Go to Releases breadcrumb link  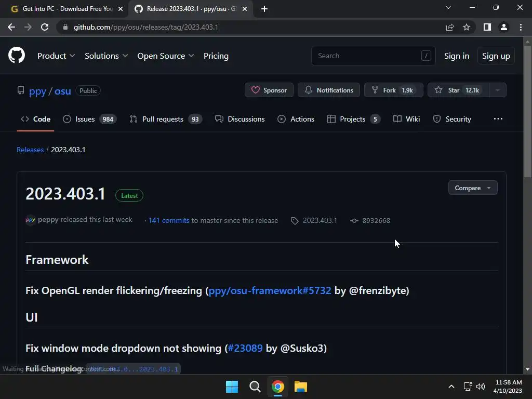[30, 150]
